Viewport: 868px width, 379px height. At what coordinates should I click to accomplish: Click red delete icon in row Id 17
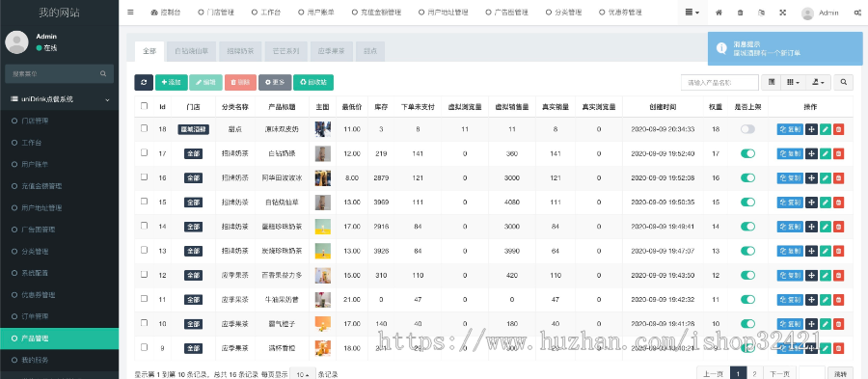[839, 153]
